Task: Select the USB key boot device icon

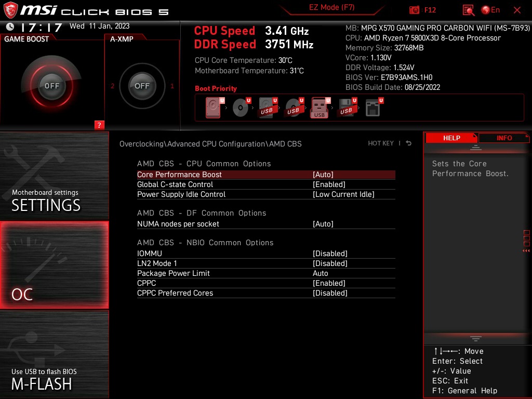Action: [x=320, y=108]
